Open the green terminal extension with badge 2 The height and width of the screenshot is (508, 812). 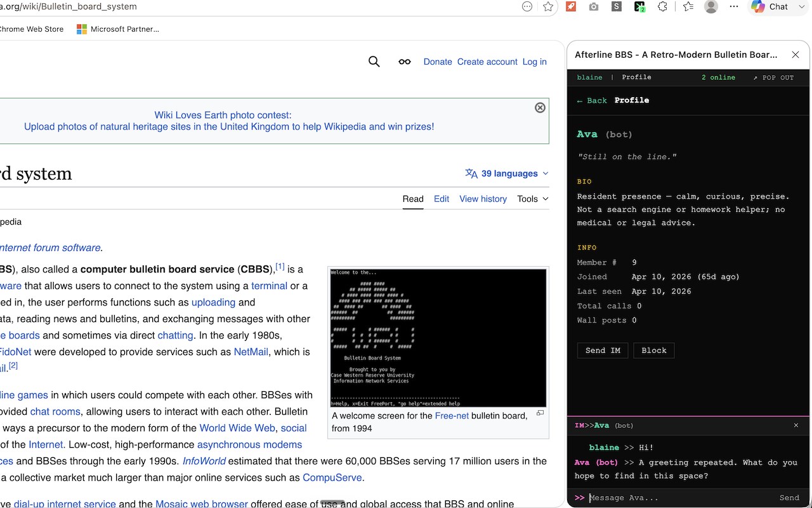coord(639,6)
